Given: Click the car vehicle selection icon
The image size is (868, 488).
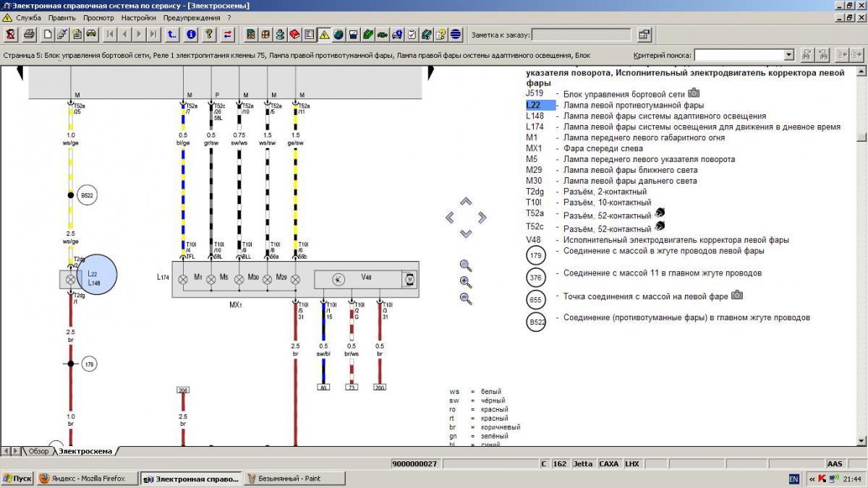Looking at the screenshot, I should click(x=91, y=34).
